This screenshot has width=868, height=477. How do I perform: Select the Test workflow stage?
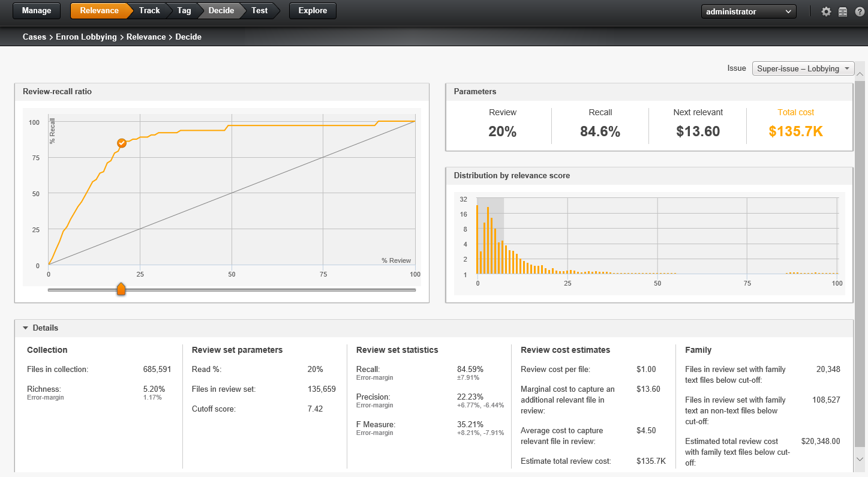(x=259, y=10)
